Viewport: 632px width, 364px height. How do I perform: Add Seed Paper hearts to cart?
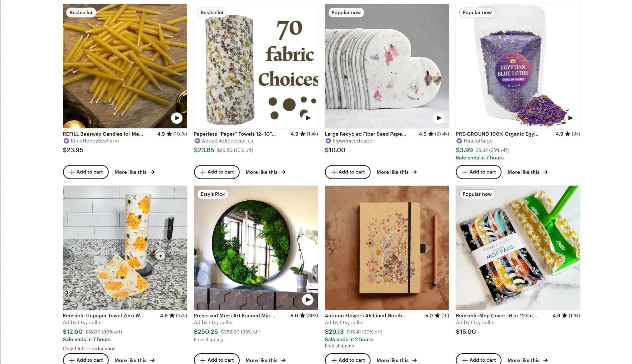pyautogui.click(x=347, y=172)
